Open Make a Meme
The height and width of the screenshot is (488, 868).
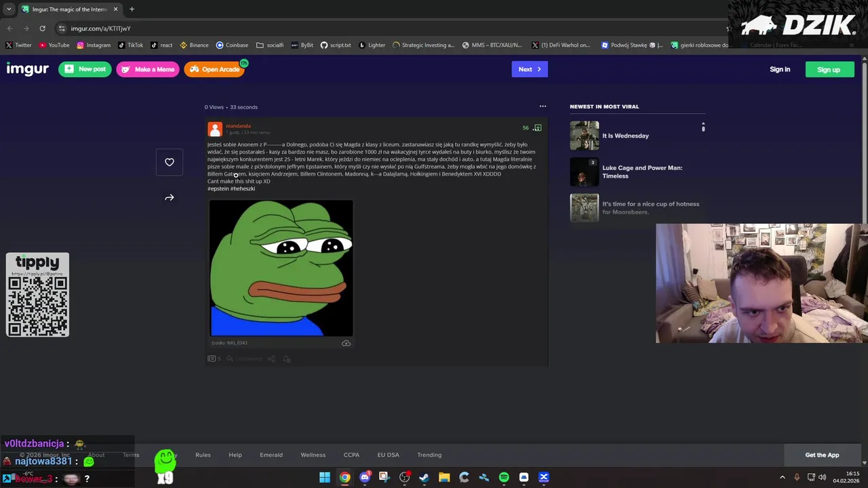148,69
